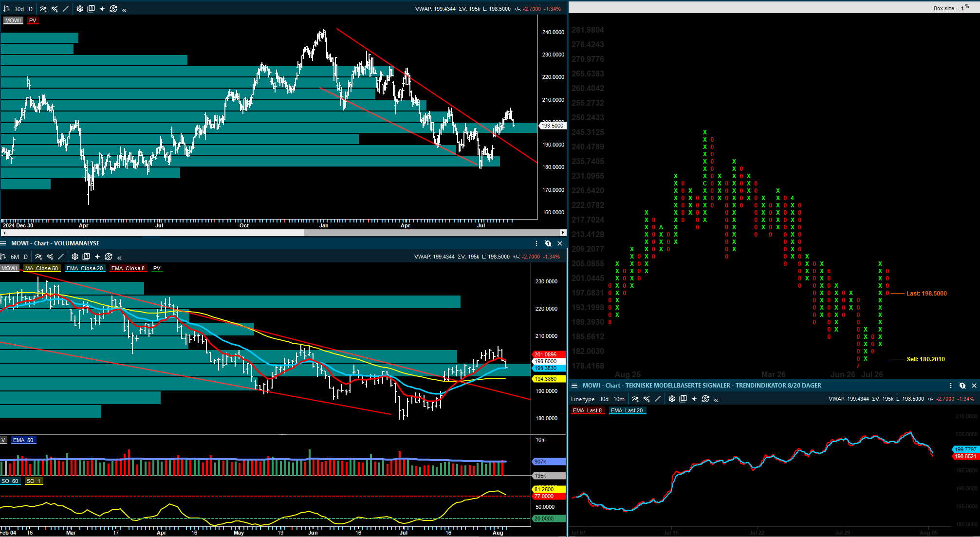Toggle the EMA Close 20 indicator label
The image size is (980, 537).
(85, 268)
